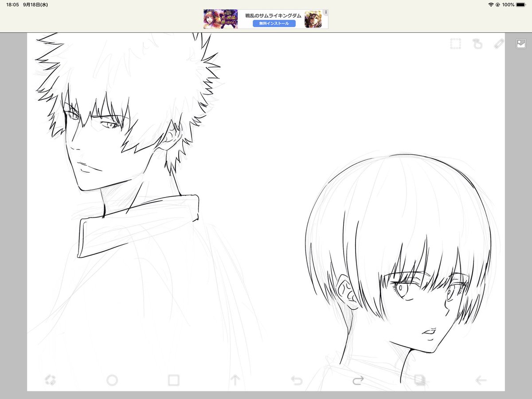
Task: Redo the last undone stroke
Action: click(x=358, y=380)
